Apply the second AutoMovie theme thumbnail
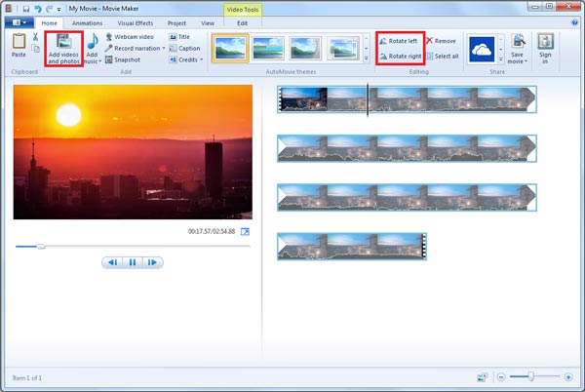This screenshot has height=392, width=585. [x=268, y=48]
